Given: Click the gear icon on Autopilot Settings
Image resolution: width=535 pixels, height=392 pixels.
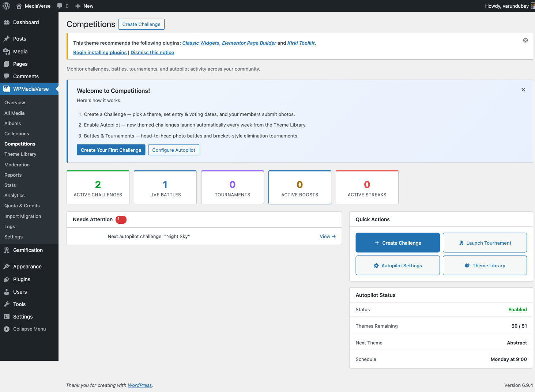Looking at the screenshot, I should (376, 265).
